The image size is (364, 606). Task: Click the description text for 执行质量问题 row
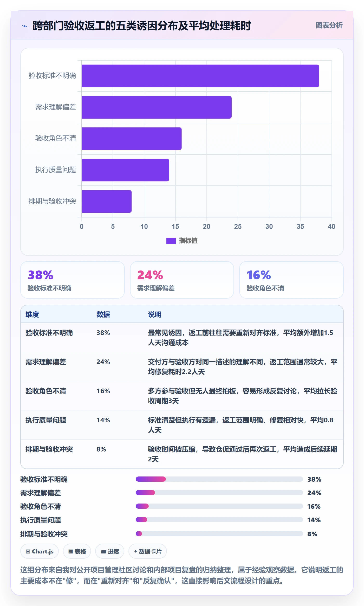tap(241, 425)
